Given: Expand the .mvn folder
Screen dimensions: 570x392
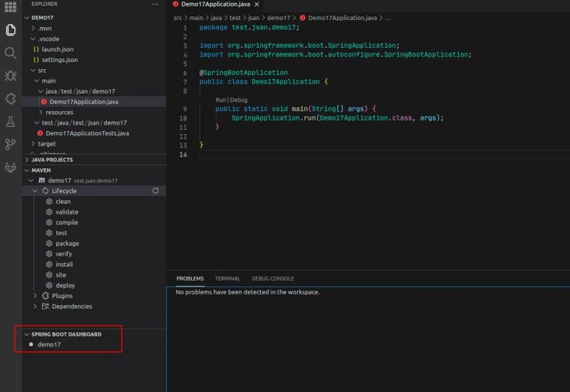Looking at the screenshot, I should [33, 29].
